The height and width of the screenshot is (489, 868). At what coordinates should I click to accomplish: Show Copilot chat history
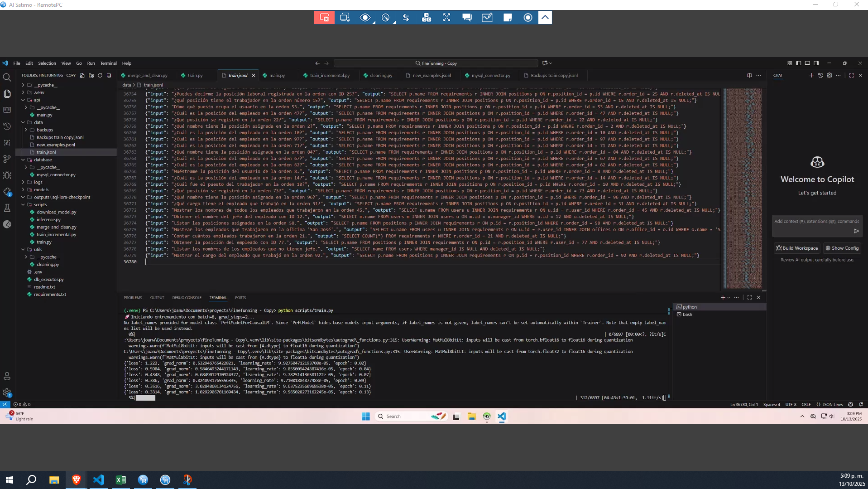820,76
